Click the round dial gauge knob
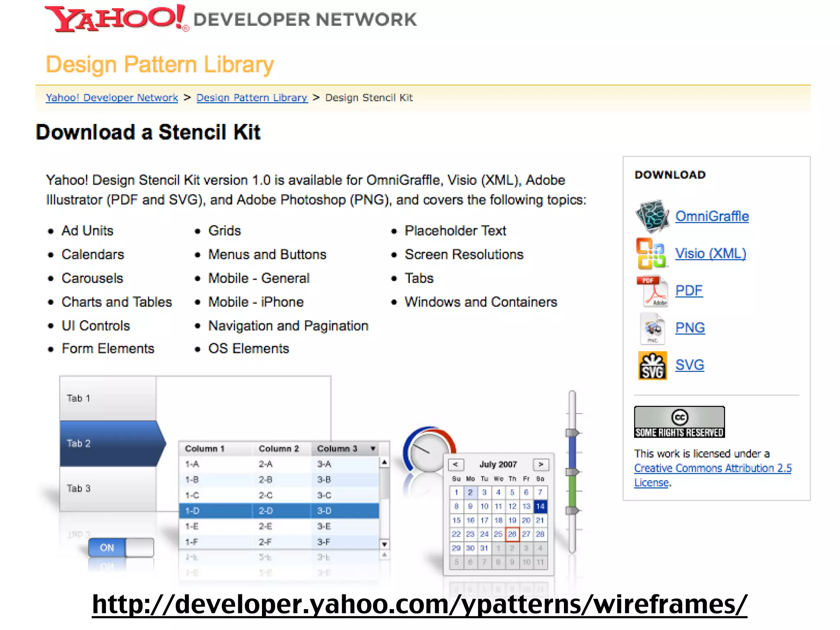 coord(429,451)
